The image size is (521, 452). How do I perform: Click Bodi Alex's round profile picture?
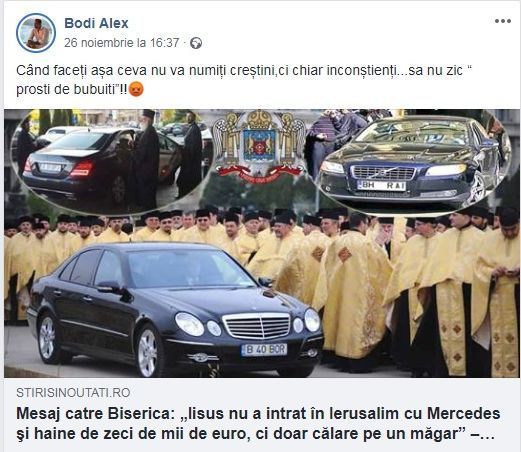[36, 33]
